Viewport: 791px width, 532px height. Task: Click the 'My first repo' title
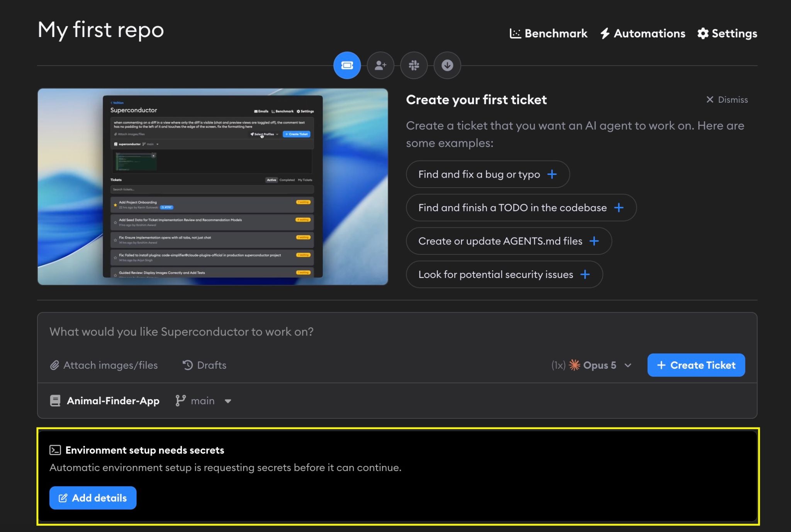(x=101, y=30)
